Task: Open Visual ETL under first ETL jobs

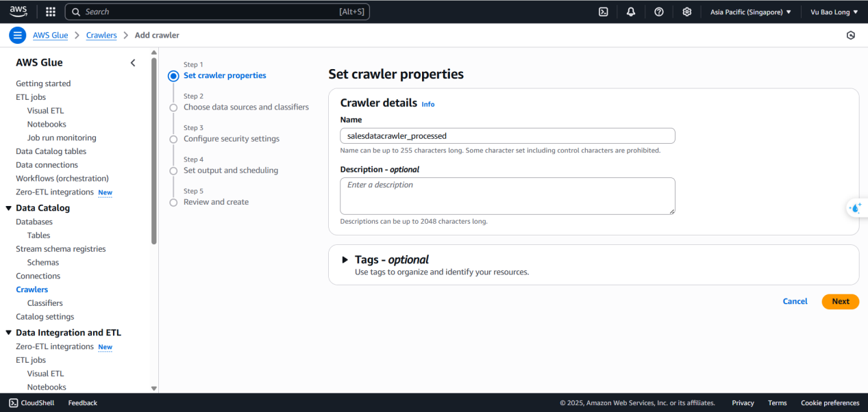Action: tap(46, 111)
